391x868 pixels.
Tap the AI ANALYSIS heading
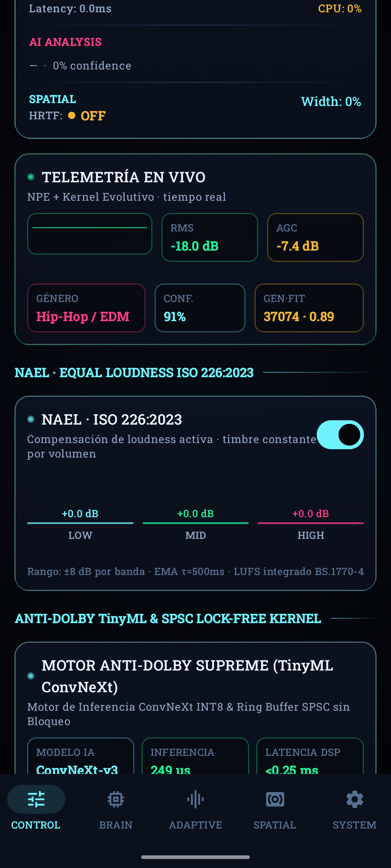click(65, 42)
